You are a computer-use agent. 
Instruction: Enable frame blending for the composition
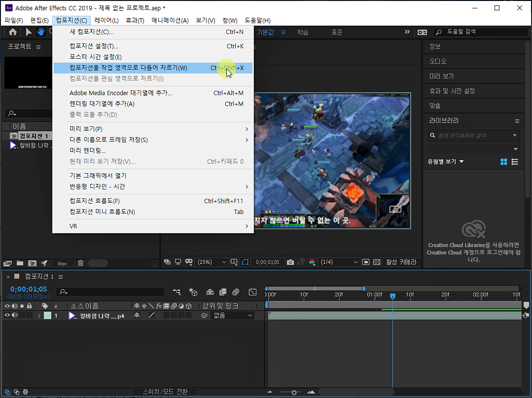(x=223, y=292)
